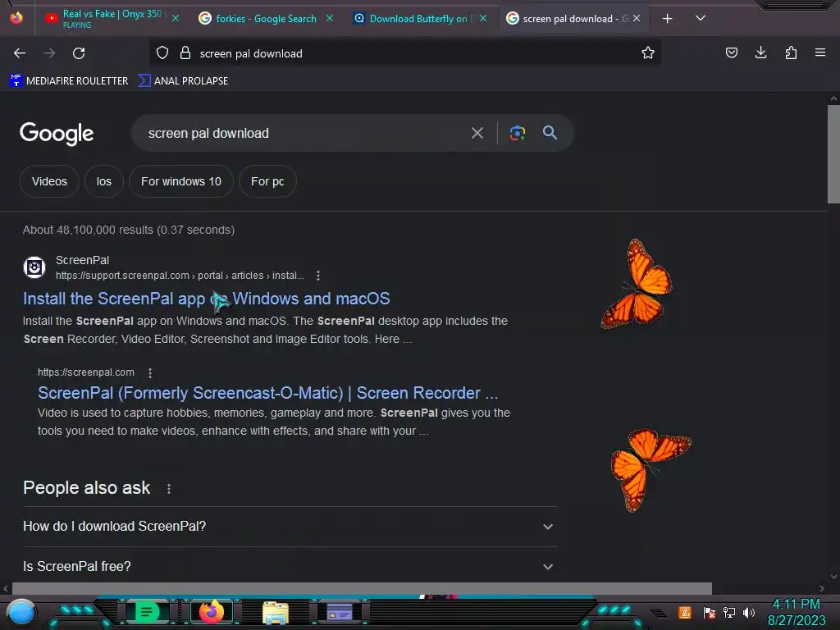Screen dimensions: 840x630
Task: Filter results For windows 10
Action: (181, 181)
